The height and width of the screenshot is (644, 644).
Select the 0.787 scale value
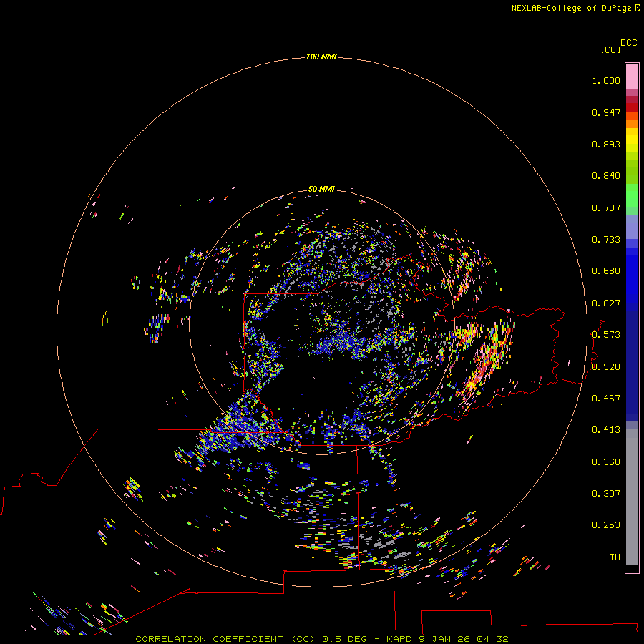(x=606, y=208)
